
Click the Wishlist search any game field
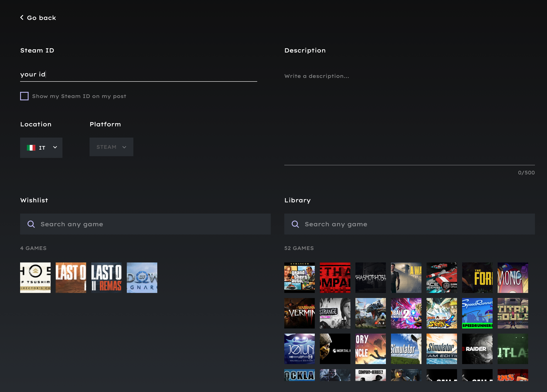(154, 224)
